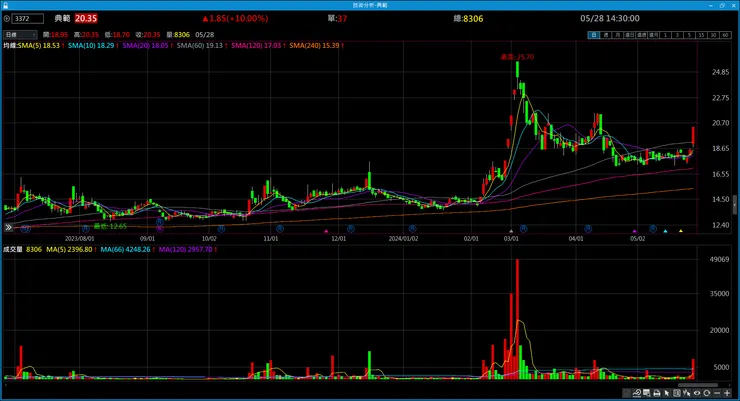Zoom out chart with minus icon
The width and height of the screenshot is (740, 401).
717,393
